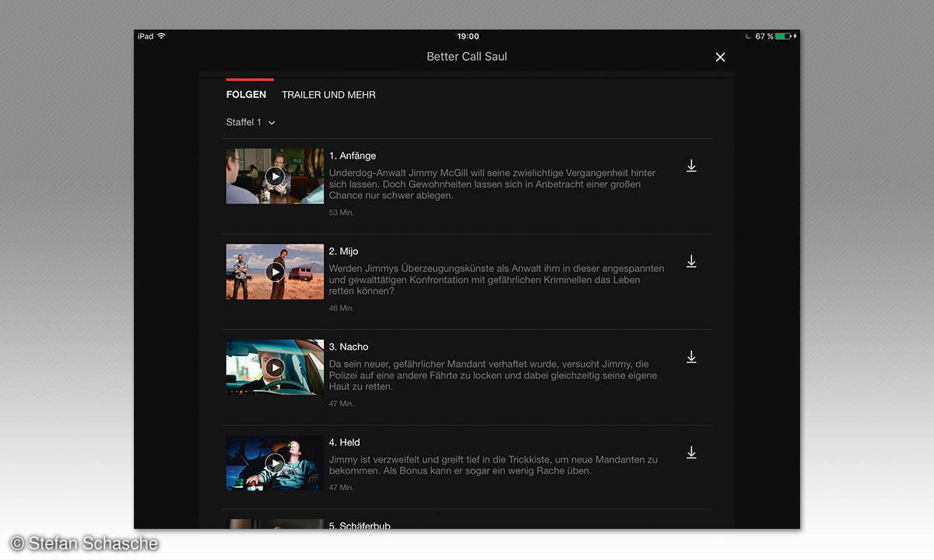The width and height of the screenshot is (934, 560).
Task: Play episode 1 Anfänge thumbnail
Action: [275, 177]
